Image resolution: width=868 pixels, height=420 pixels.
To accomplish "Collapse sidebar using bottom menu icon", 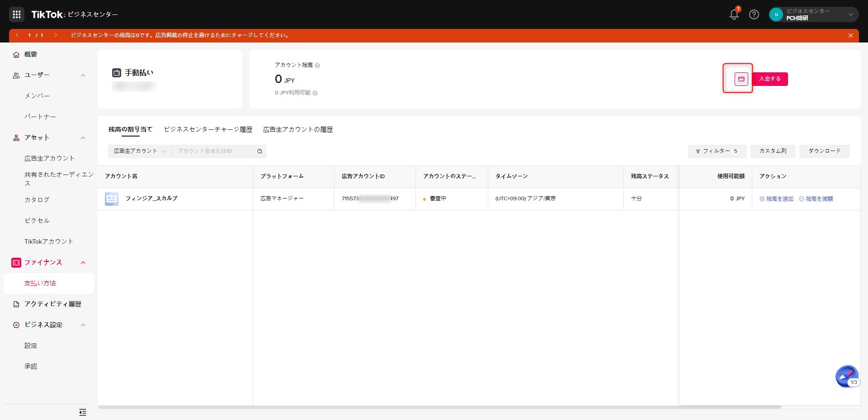I will 83,412.
